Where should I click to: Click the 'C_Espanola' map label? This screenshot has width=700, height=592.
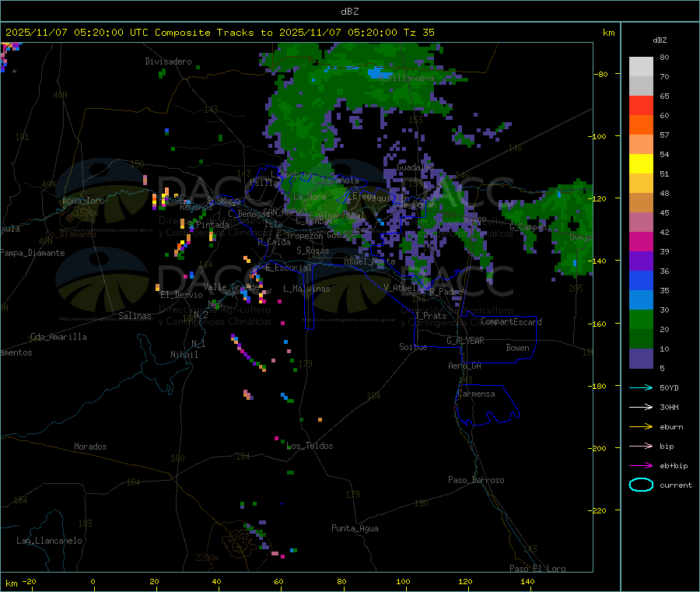[x=335, y=180]
